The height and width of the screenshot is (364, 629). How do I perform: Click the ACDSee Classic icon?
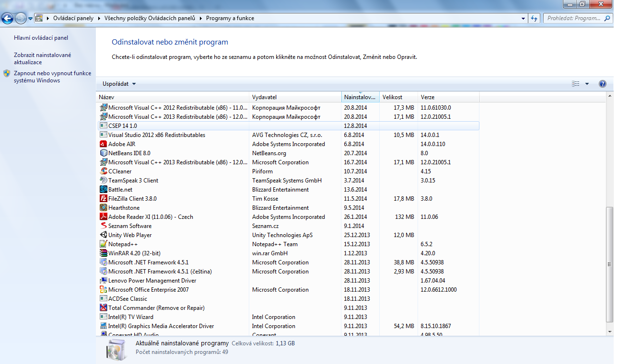103,299
